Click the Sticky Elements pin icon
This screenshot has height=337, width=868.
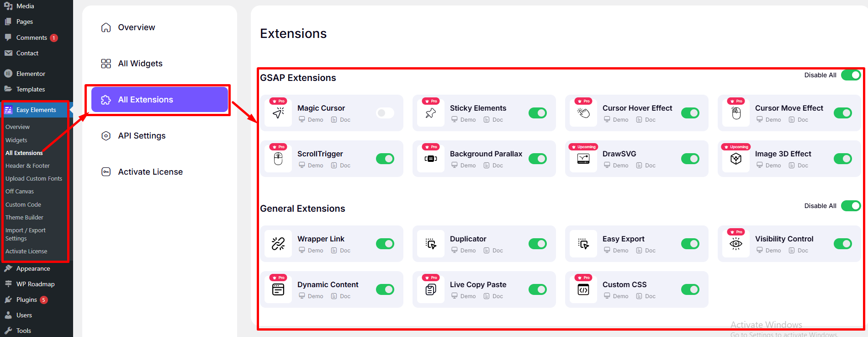(431, 113)
